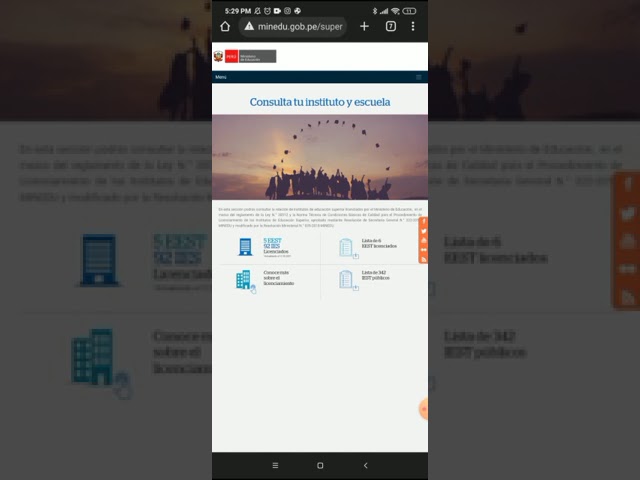Click document icon beside public IEST list
The image size is (640, 480).
[x=347, y=280]
